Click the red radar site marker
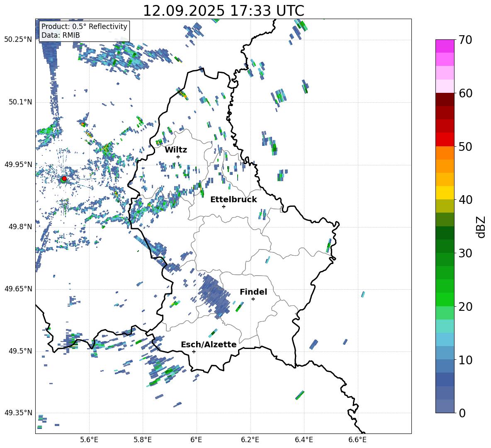The width and height of the screenshot is (491, 448). pyautogui.click(x=64, y=178)
